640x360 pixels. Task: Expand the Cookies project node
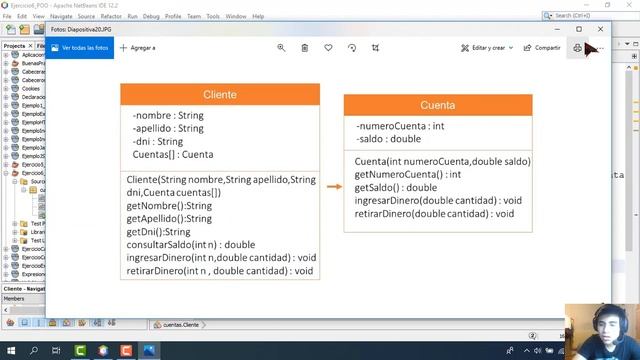coord(6,89)
